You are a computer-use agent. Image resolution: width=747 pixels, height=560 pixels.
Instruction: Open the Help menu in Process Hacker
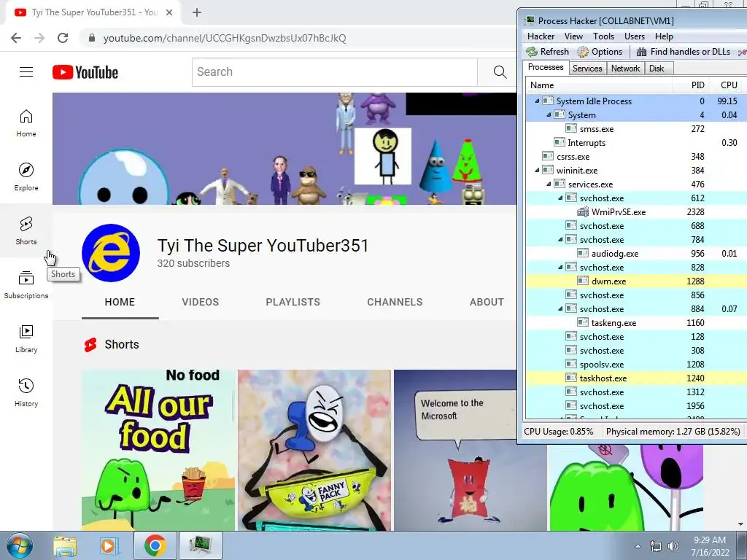[664, 36]
